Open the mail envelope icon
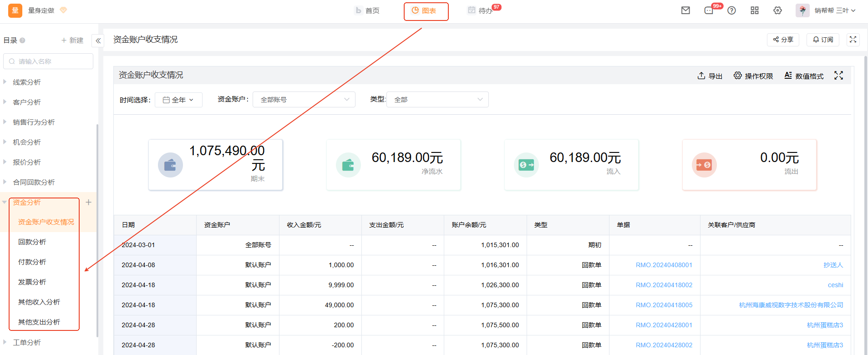868x355 pixels. [685, 10]
